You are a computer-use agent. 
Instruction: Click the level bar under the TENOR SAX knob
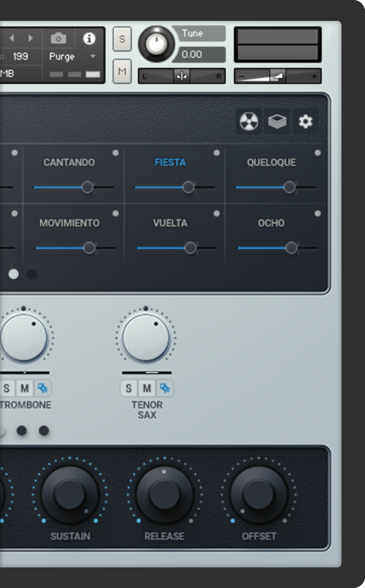coord(147,373)
